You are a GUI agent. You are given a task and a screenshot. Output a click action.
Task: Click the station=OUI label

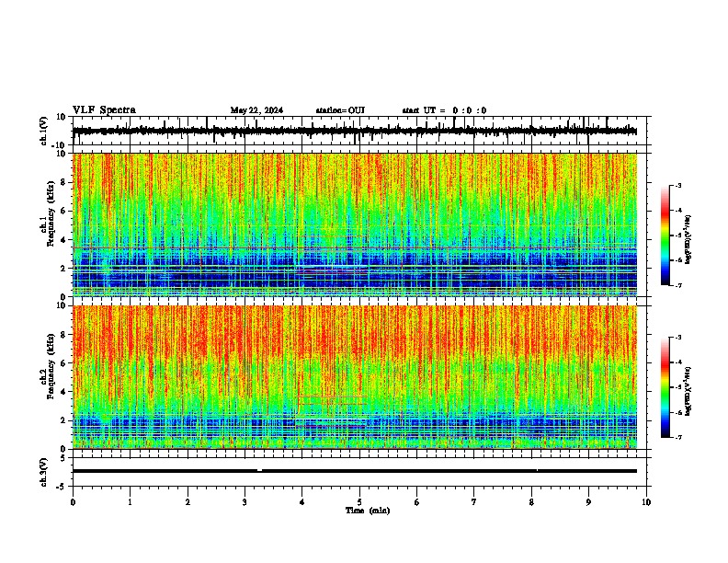pos(340,110)
